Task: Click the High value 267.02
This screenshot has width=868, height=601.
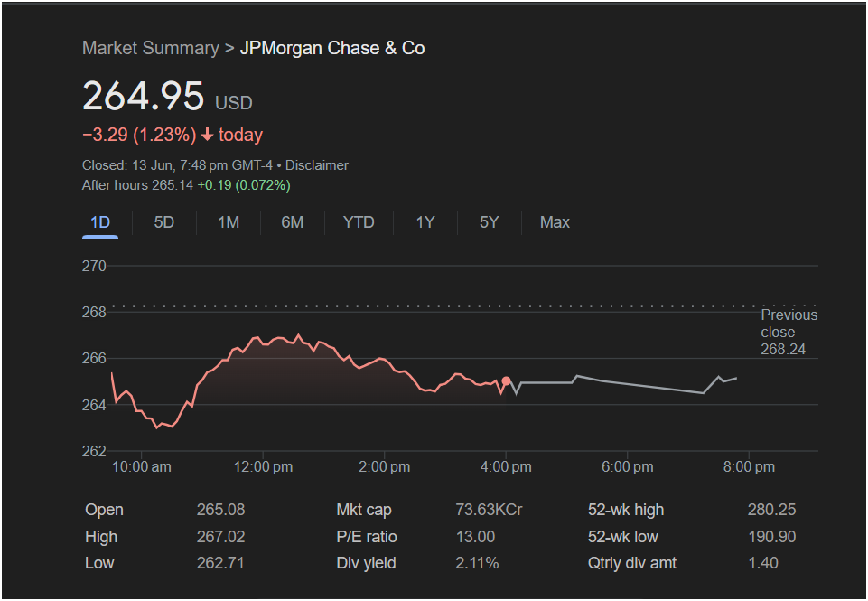Action: (x=221, y=537)
